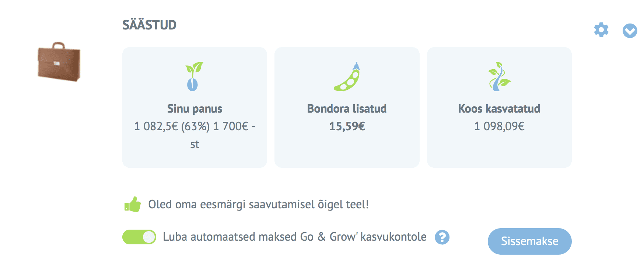
Task: Select the Koos kasvatatud card
Action: (x=499, y=107)
